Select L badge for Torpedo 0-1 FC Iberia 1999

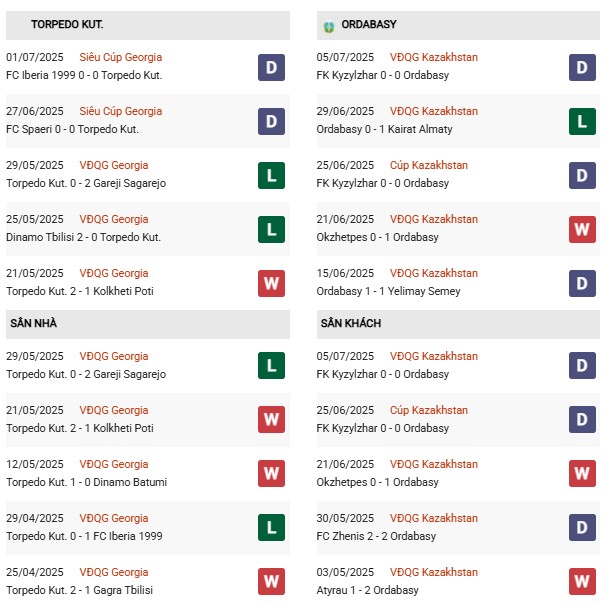pyautogui.click(x=270, y=527)
